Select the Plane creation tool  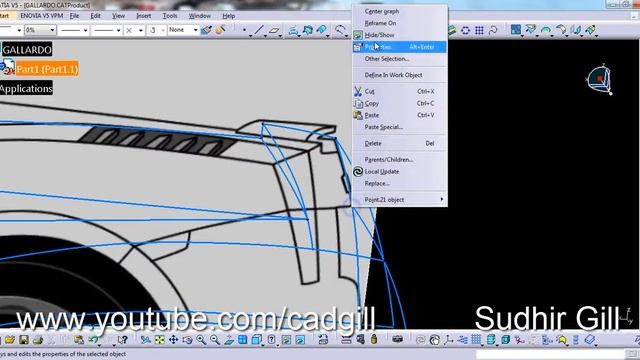coord(273,30)
